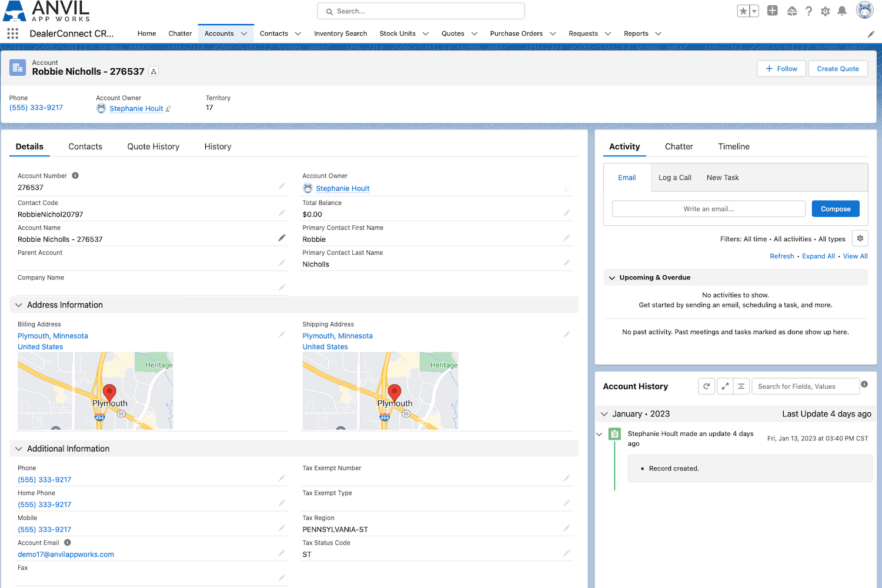Image resolution: width=882 pixels, height=588 pixels.
Task: Open the Purchase Orders dropdown chevron
Action: pos(553,34)
